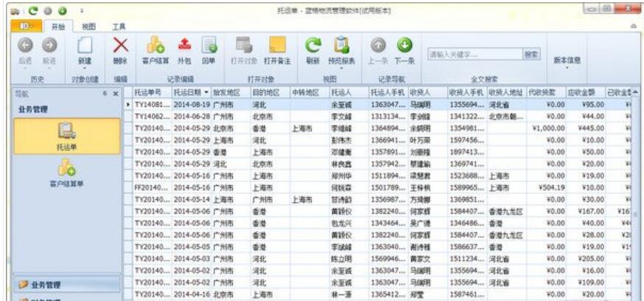Click the amount cell '¥205.00'
644x301 pixels.
click(x=586, y=259)
